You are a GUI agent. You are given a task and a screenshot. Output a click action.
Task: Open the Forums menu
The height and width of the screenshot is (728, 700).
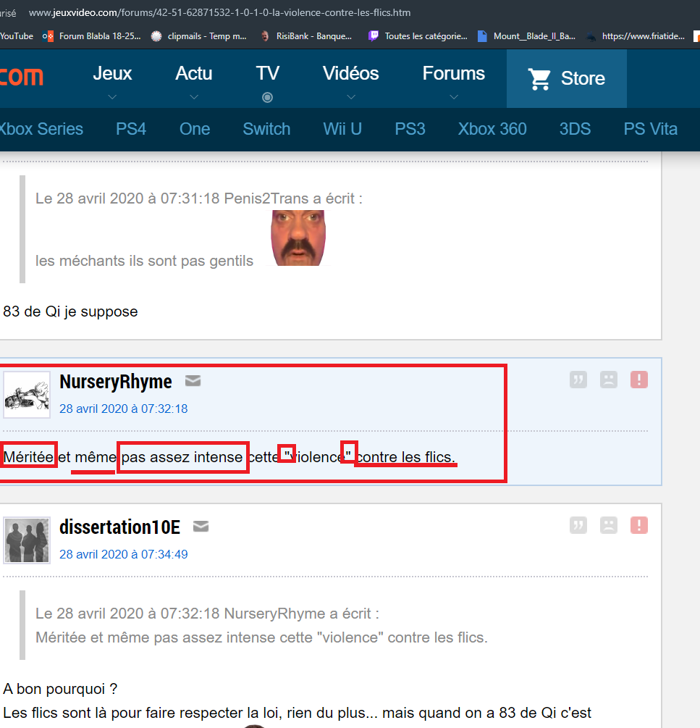[454, 74]
